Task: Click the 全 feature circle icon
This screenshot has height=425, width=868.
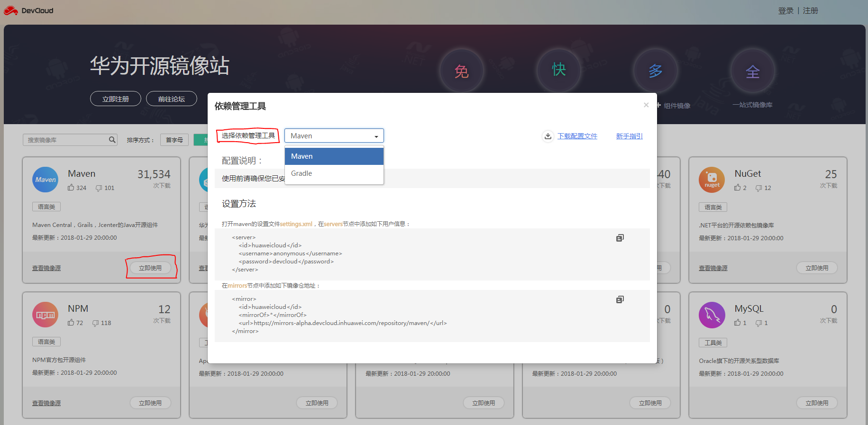Action: pyautogui.click(x=753, y=71)
